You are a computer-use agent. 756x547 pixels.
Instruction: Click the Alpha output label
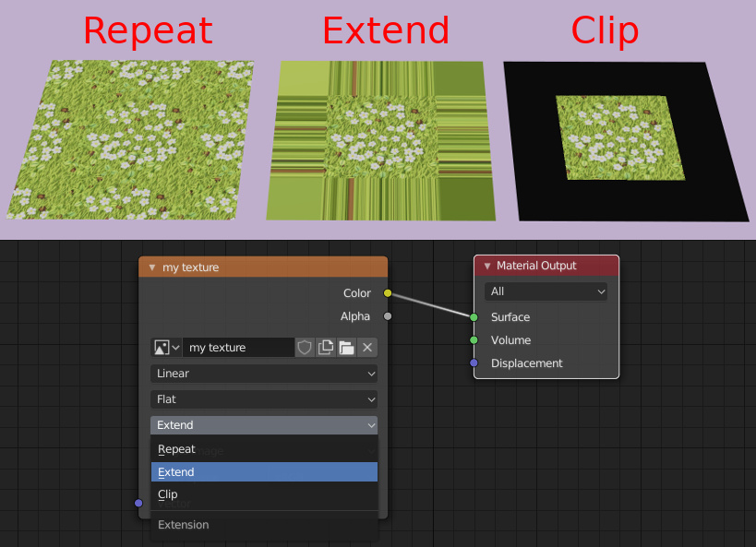(x=354, y=316)
